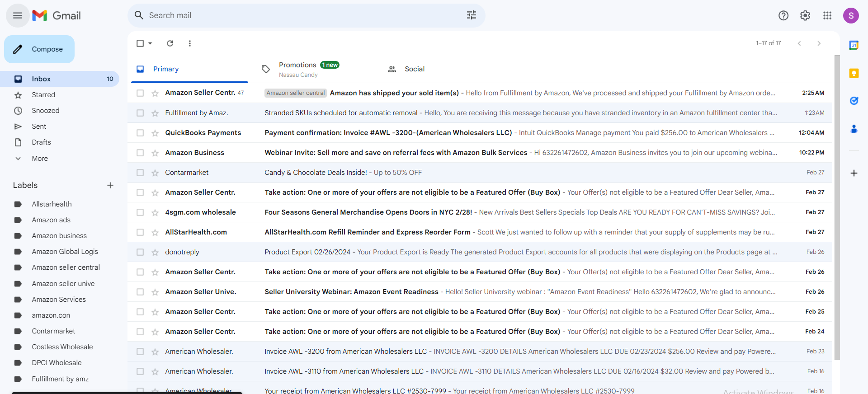Check the select-all checkbox in toolbar
This screenshot has height=394, width=868.
[140, 43]
